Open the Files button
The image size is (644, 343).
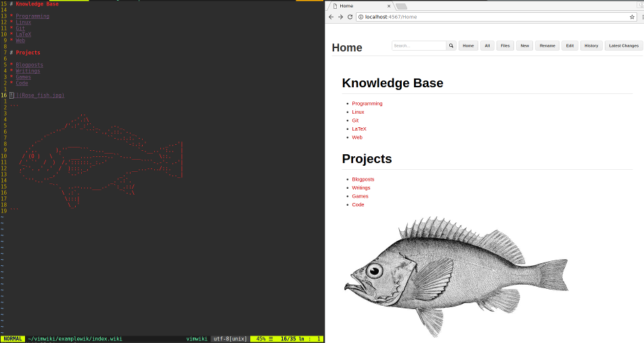pos(505,45)
